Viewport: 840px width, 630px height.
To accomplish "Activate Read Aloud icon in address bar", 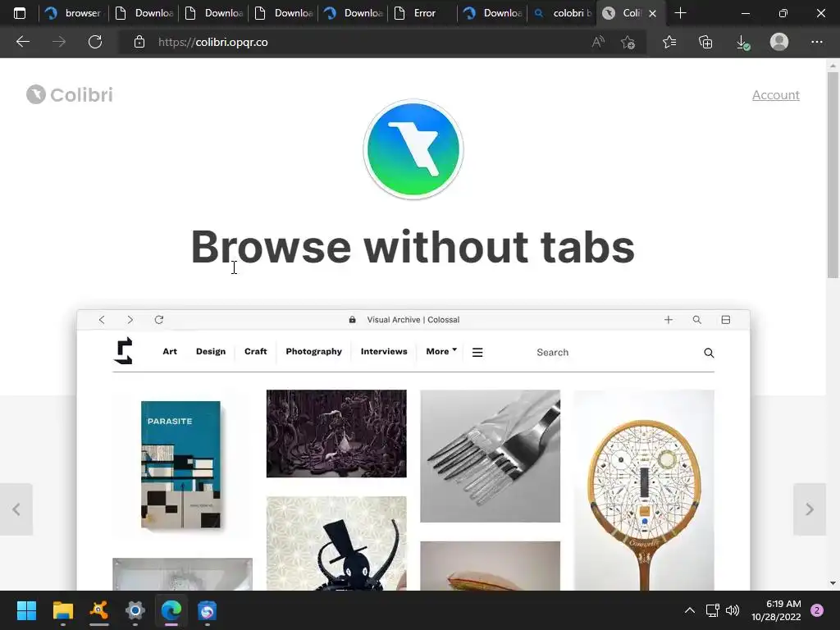I will pos(598,42).
